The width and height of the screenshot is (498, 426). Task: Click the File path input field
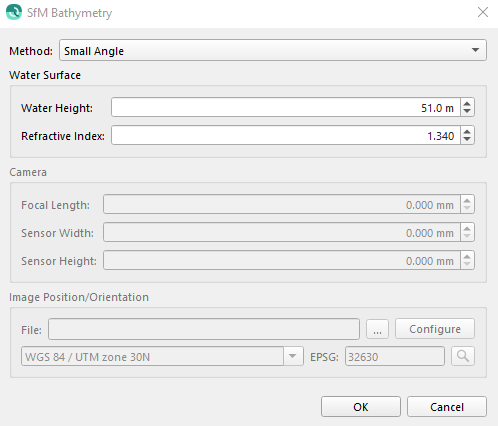tap(204, 329)
